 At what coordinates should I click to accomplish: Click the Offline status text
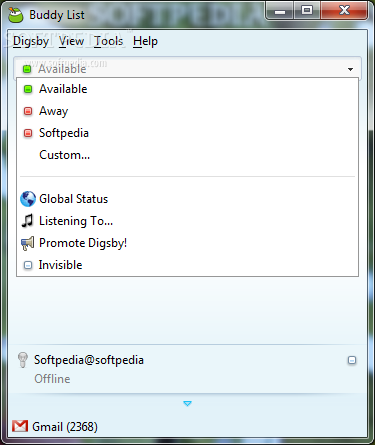click(52, 379)
